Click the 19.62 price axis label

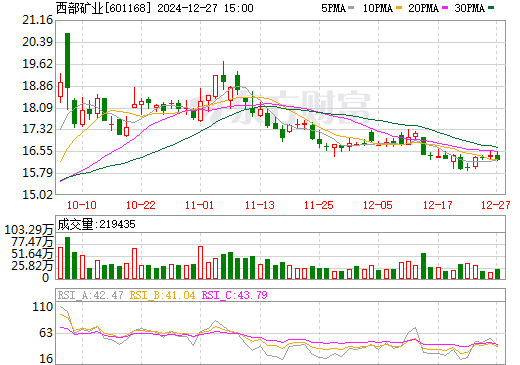(38, 64)
